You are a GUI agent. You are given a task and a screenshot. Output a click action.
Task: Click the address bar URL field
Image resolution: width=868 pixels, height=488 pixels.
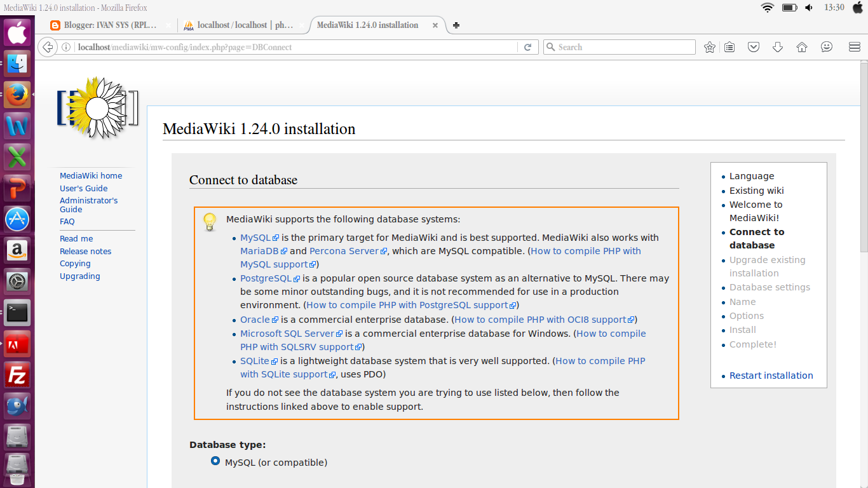(x=295, y=47)
